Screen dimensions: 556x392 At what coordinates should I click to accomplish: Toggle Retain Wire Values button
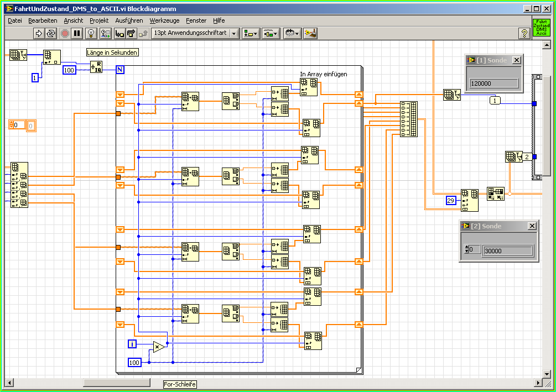point(106,34)
